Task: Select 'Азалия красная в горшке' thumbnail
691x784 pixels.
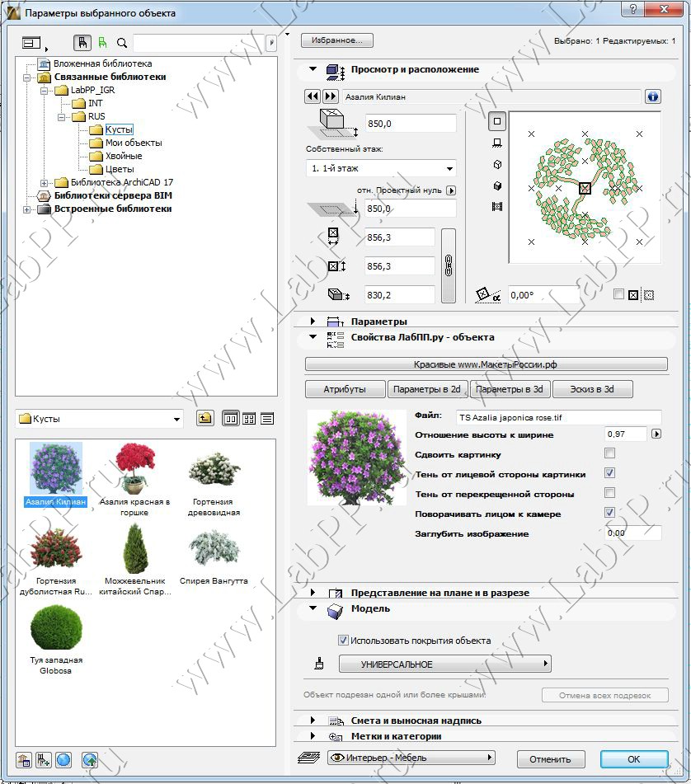Action: [x=134, y=479]
